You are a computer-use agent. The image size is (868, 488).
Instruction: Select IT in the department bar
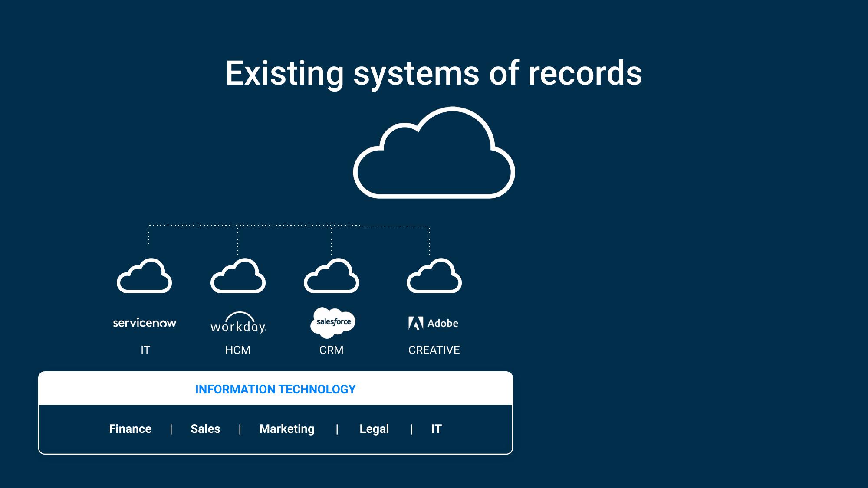pos(436,429)
